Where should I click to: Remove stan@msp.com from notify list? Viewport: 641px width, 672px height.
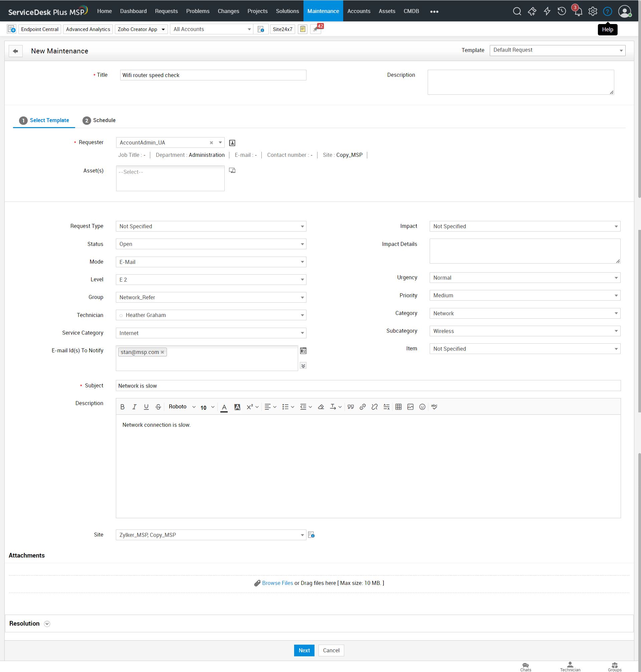[x=163, y=352]
